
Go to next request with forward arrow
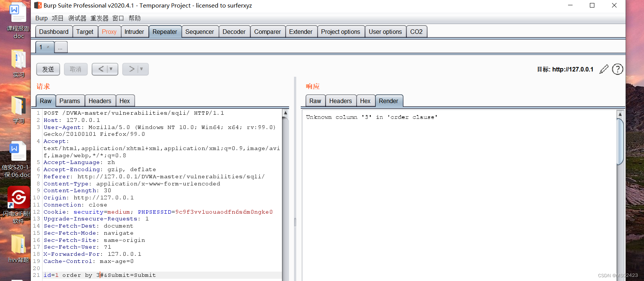(x=132, y=69)
